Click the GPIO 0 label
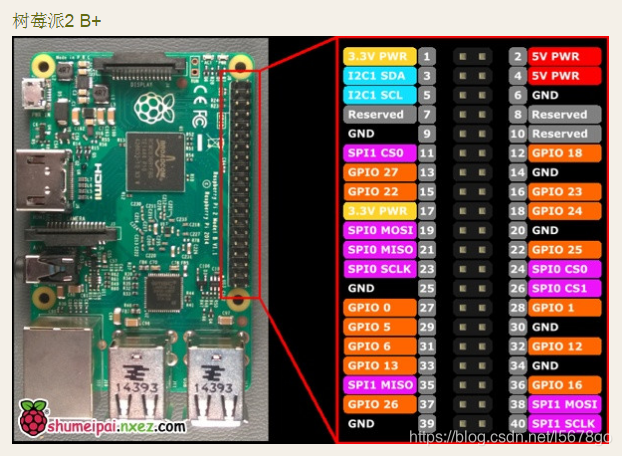The width and height of the screenshot is (622, 456). click(x=380, y=308)
